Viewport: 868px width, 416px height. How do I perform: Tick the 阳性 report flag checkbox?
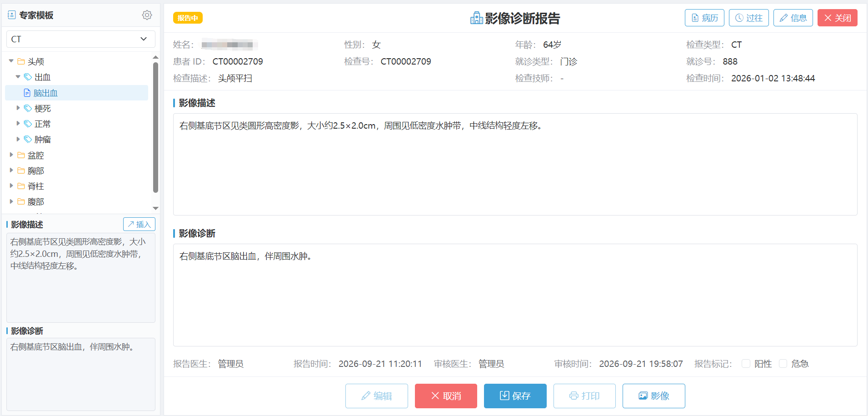746,363
